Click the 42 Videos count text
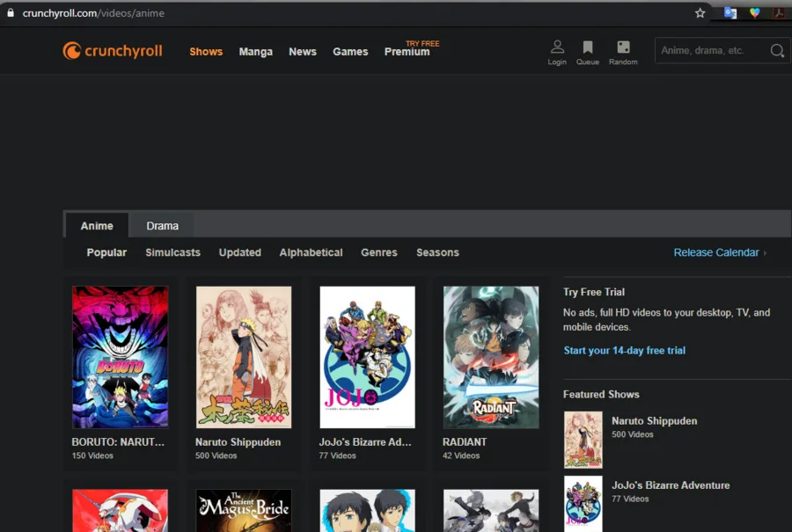The image size is (792, 532). pyautogui.click(x=461, y=455)
